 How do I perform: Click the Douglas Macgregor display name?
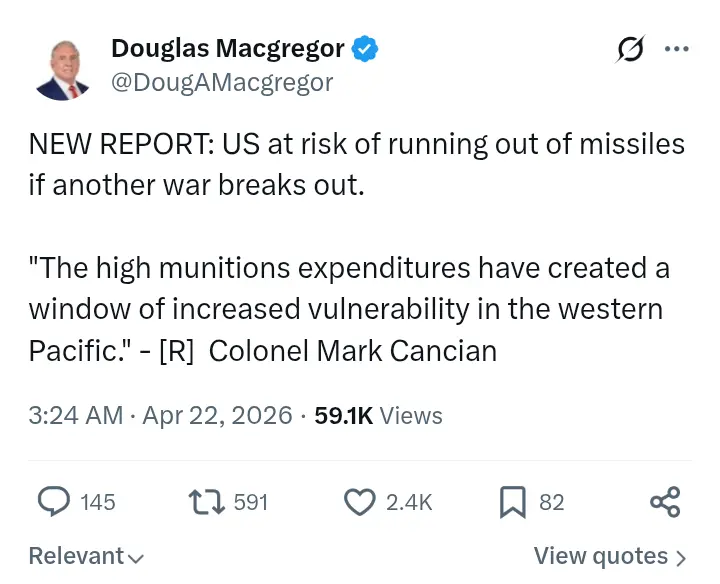tap(228, 48)
